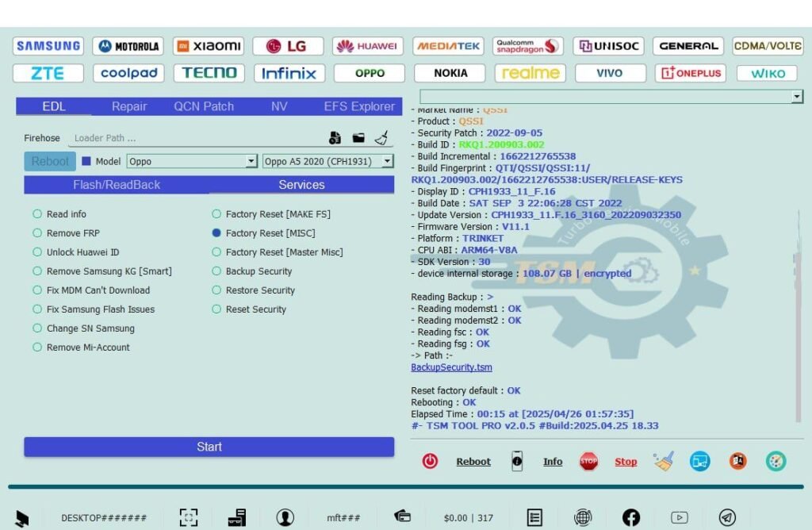Switch to the Repair tab
812x530 pixels.
[x=129, y=106]
